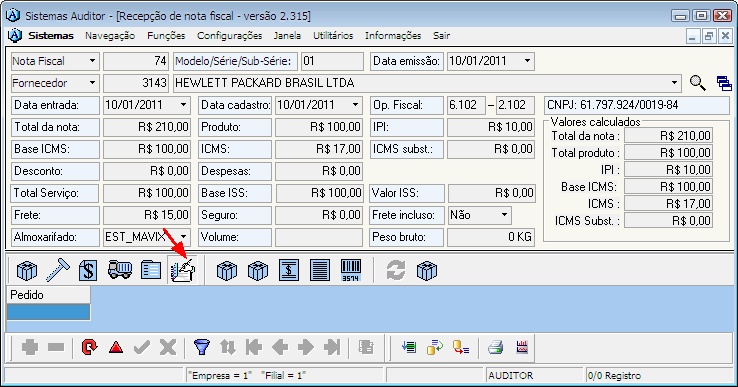This screenshot has width=738, height=387.
Task: Open the Janela menu
Action: pyautogui.click(x=287, y=35)
